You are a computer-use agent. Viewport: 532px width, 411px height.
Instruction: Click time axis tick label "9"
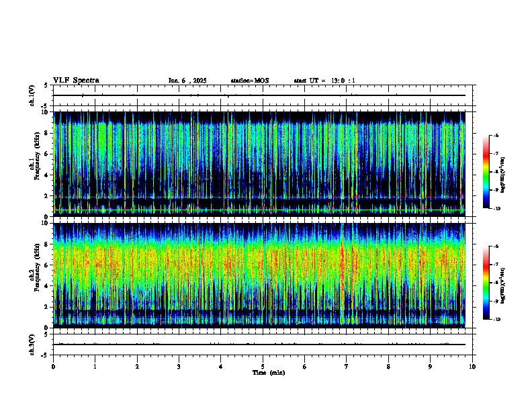430,367
